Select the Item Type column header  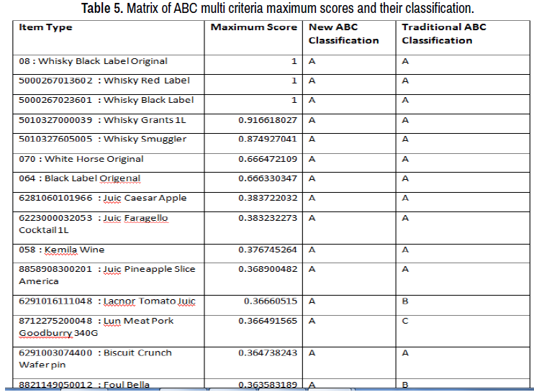pyautogui.click(x=45, y=27)
